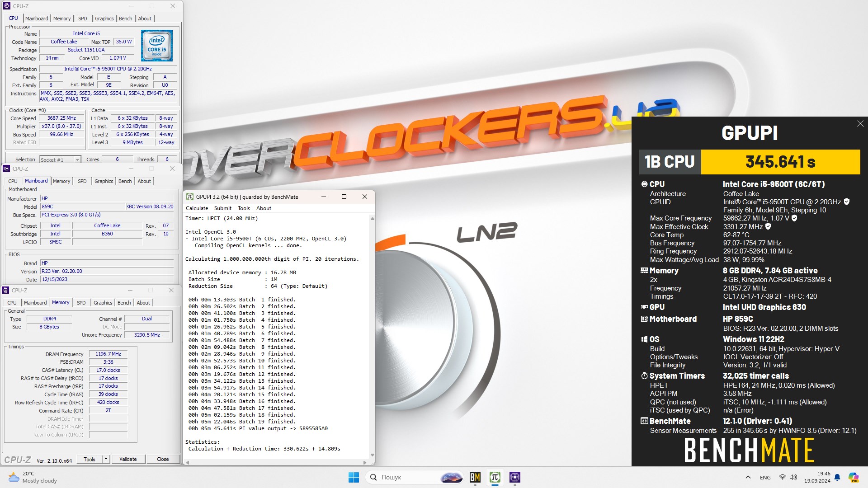The image size is (868, 488).
Task: Click verified shield next to Max Effective Clock
Action: point(768,226)
